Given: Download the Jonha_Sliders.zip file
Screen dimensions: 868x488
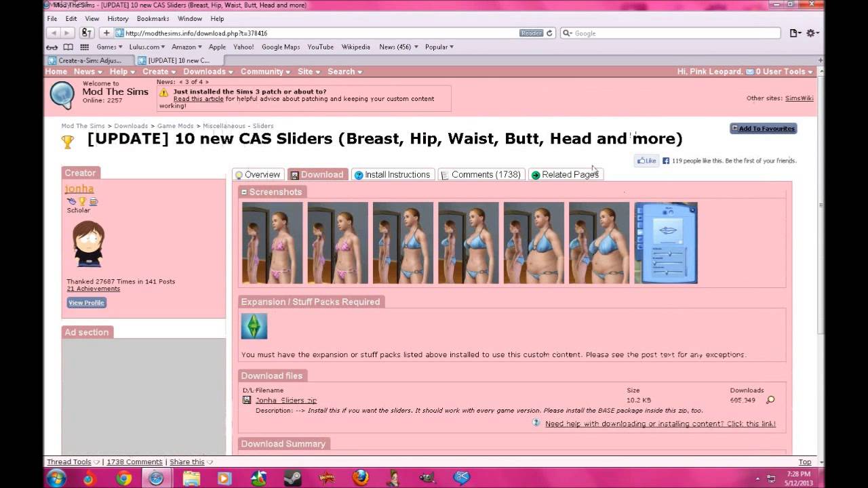Looking at the screenshot, I should pyautogui.click(x=285, y=401).
